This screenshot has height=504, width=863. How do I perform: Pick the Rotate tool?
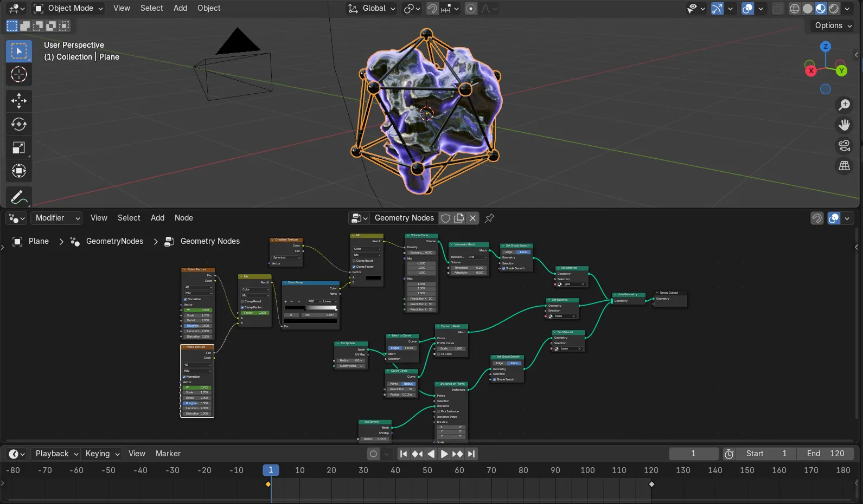(18, 124)
